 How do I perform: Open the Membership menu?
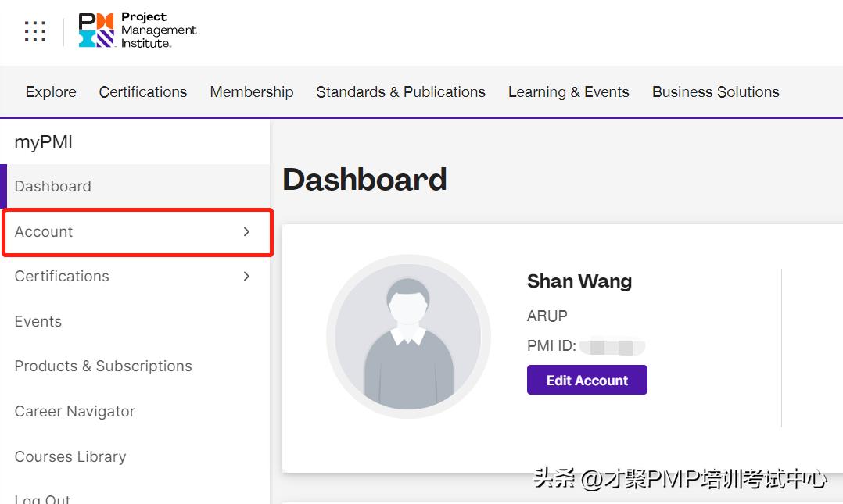tap(252, 92)
